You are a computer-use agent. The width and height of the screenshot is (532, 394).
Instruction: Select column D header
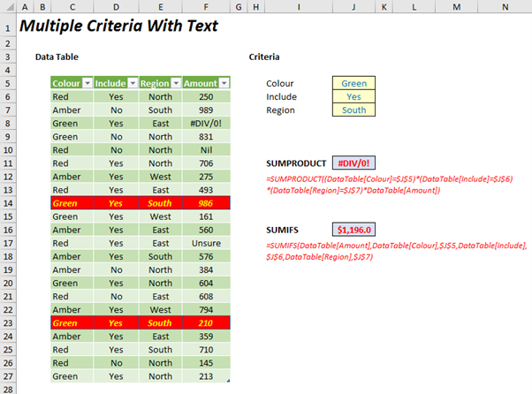(116, 7)
